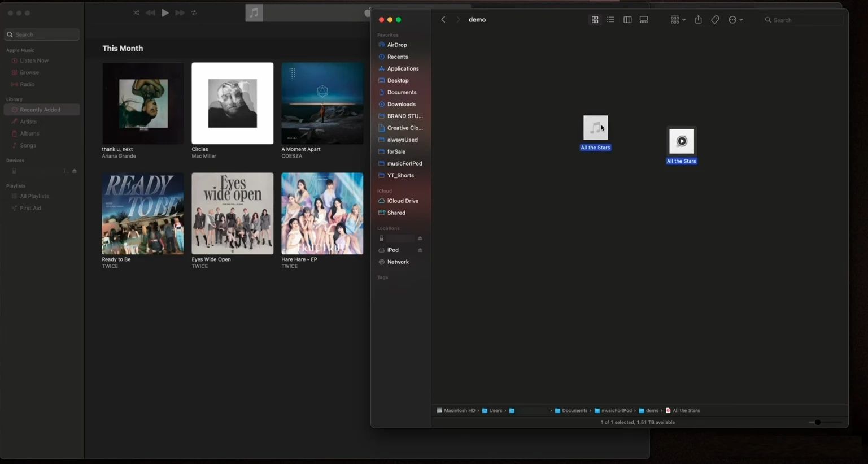Open the Finder group-by dropdown

click(678, 20)
